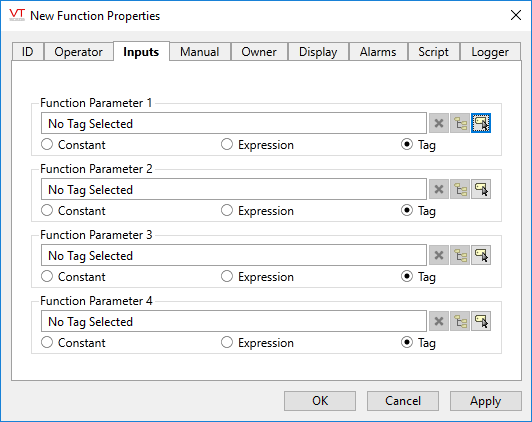
Task: Click the Apply button
Action: click(x=486, y=401)
